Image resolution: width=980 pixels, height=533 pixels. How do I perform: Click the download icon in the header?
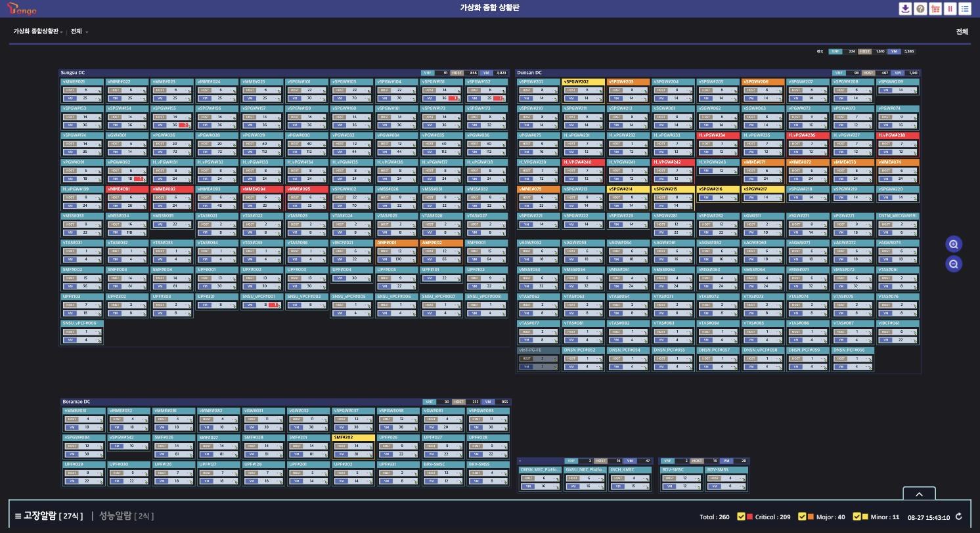pos(906,9)
